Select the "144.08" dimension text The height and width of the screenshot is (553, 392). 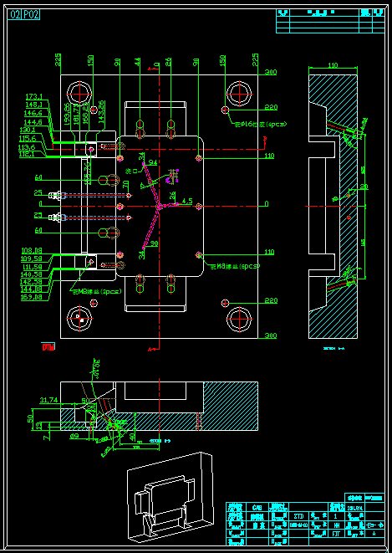(32, 289)
